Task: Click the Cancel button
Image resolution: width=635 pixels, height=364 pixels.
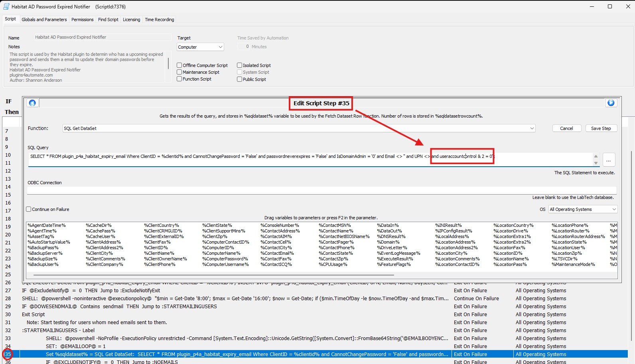Action: [x=566, y=128]
